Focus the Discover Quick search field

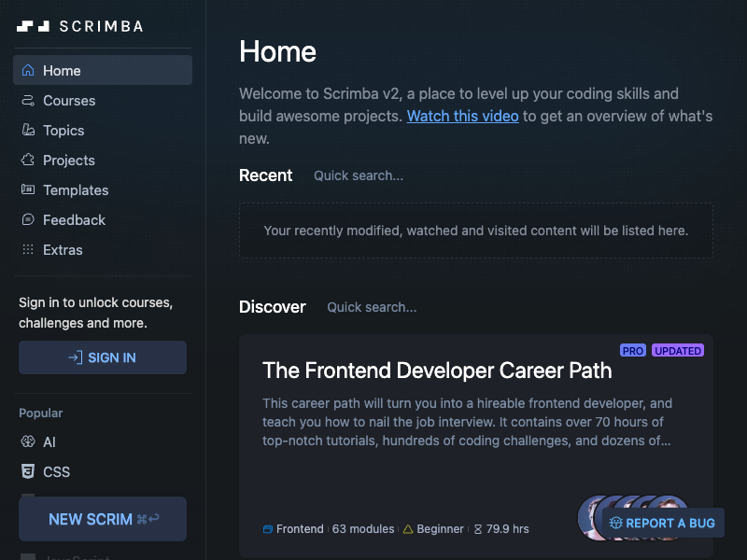(x=372, y=307)
